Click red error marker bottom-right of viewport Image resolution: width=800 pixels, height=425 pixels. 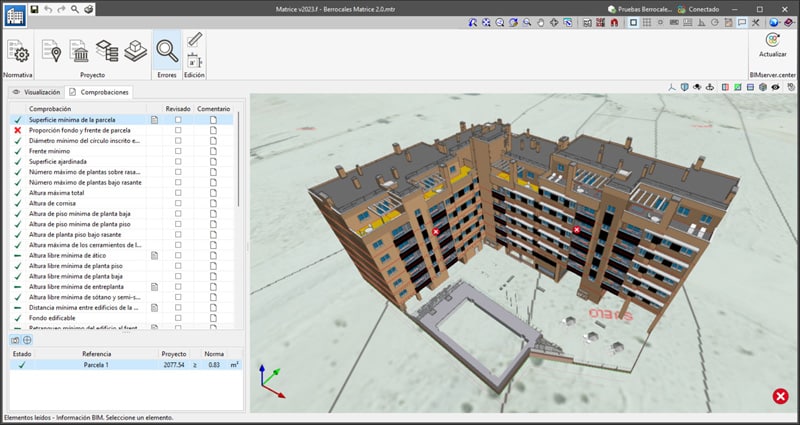click(780, 396)
